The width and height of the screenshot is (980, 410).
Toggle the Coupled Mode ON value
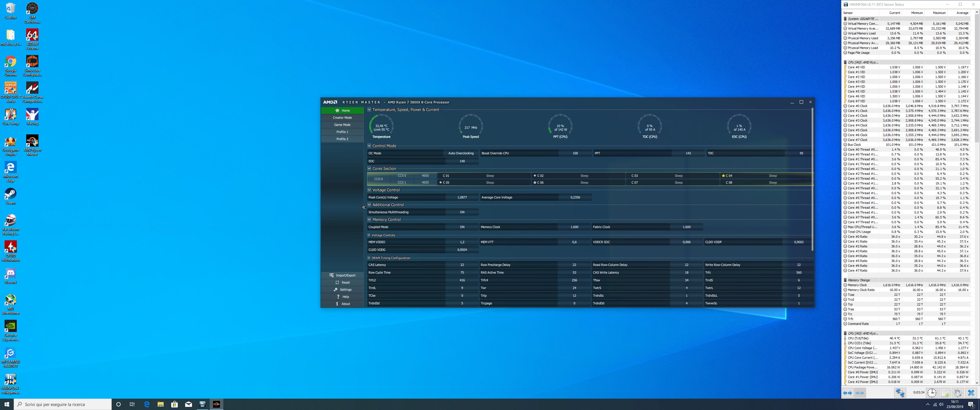[462, 227]
